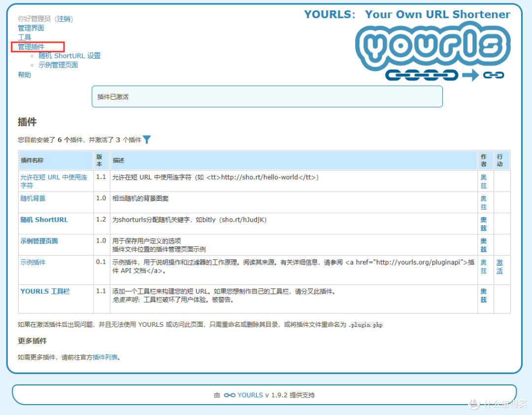The image size is (532, 415).
Task: Click the filter funnel icon to filter activated plugins
Action: coord(147,139)
